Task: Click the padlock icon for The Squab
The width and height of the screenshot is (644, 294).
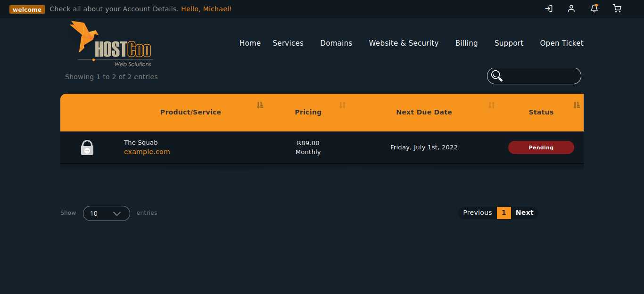Action: (87, 147)
